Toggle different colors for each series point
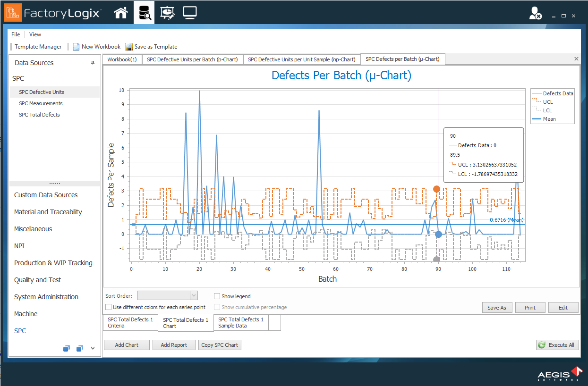The image size is (588, 386). click(109, 307)
